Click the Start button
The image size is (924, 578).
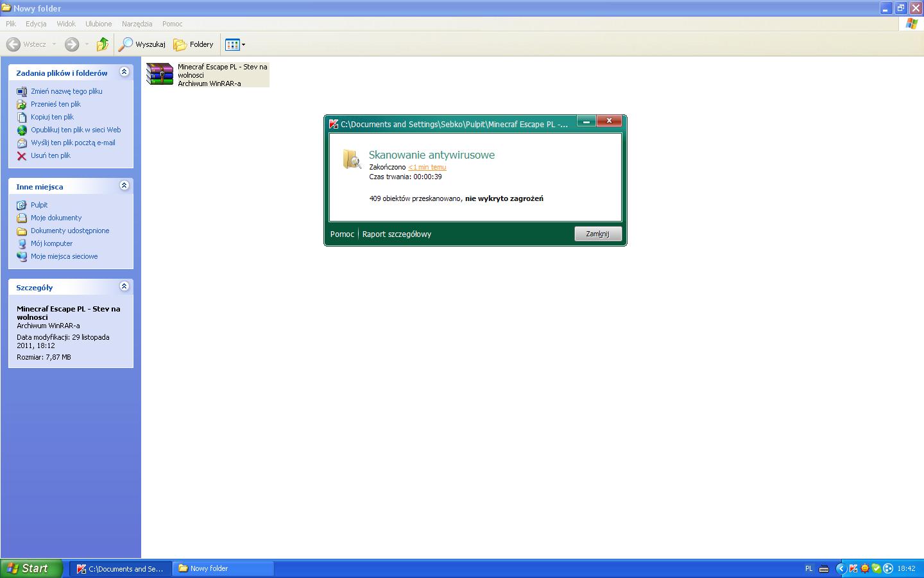31,568
